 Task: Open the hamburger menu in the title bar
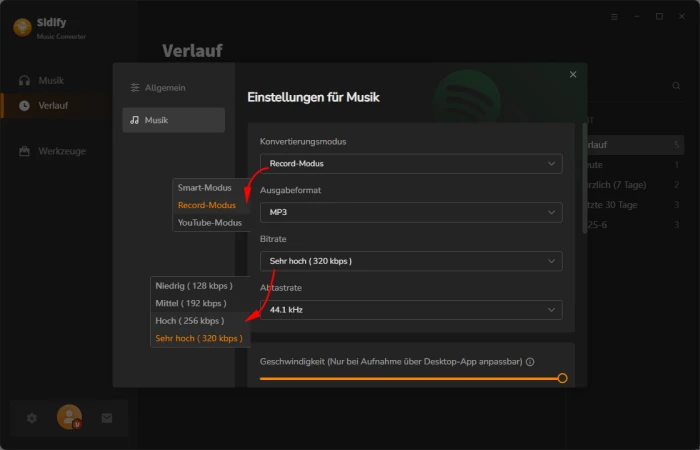614,17
